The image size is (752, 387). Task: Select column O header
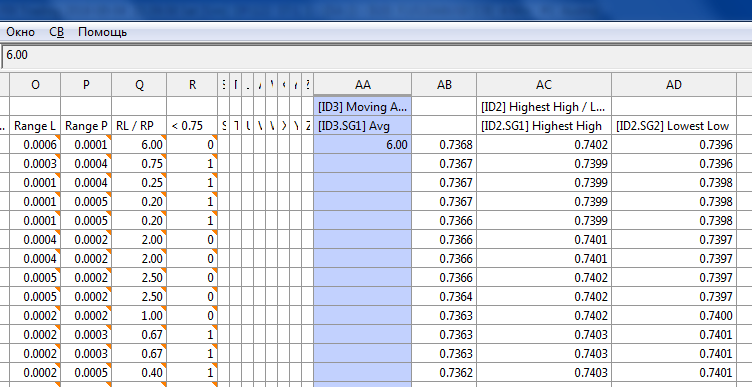(35, 85)
